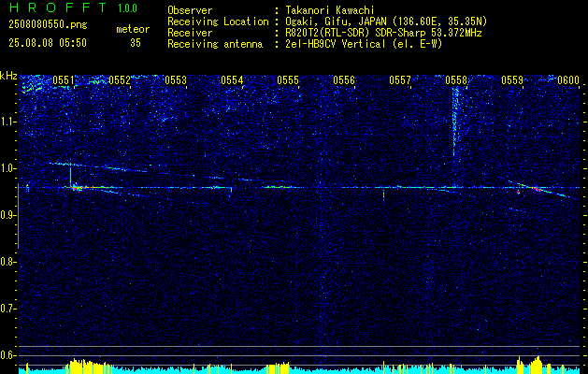
Task: Click the 0.7 frequency axis label
Action: [8, 309]
